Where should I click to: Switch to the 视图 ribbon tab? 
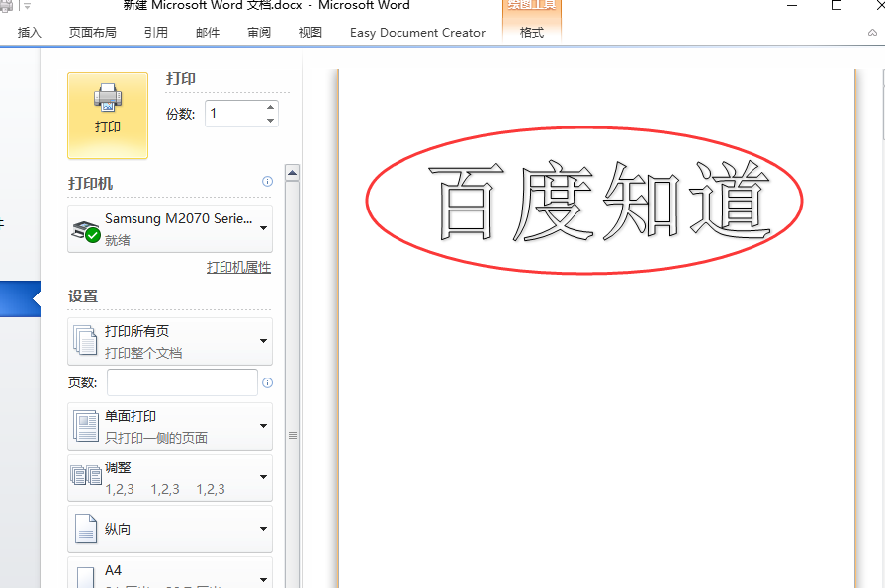(310, 33)
